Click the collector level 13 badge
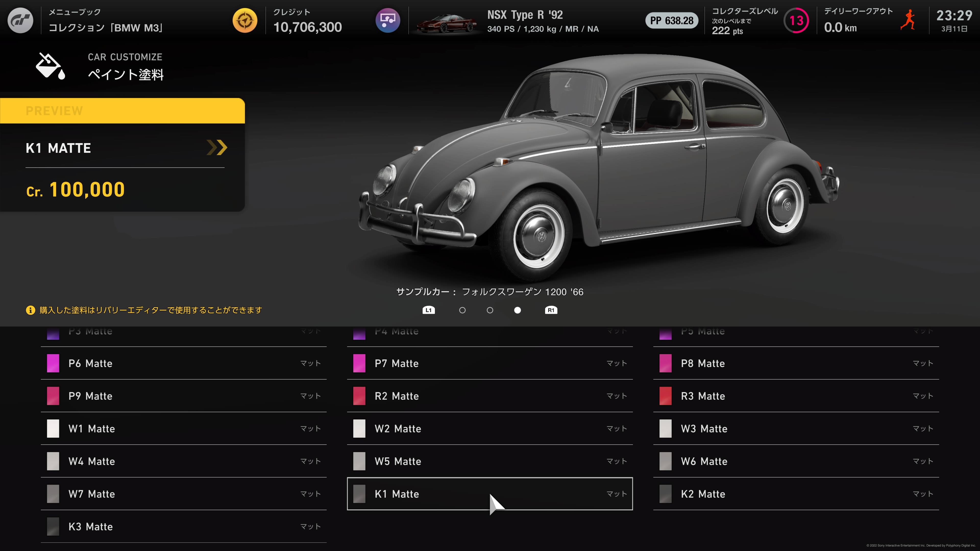 [796, 20]
